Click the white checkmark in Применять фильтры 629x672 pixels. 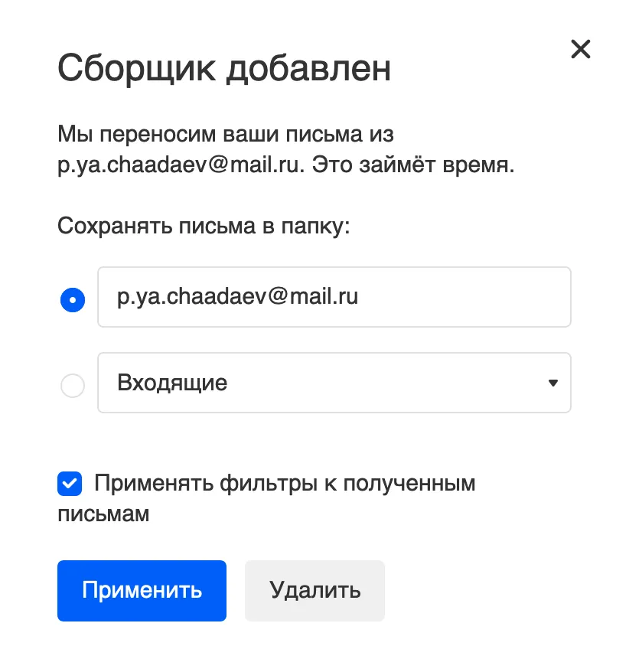[x=70, y=484]
